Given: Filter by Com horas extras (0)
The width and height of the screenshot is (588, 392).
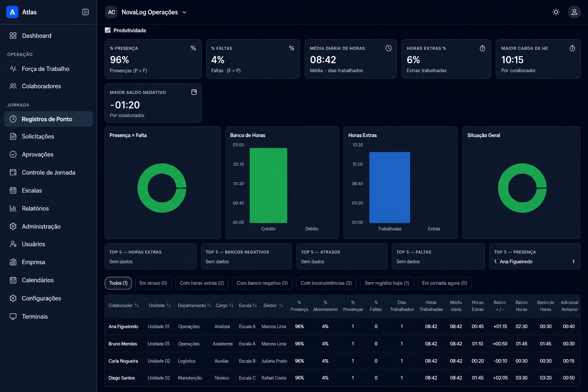Looking at the screenshot, I should tap(202, 283).
